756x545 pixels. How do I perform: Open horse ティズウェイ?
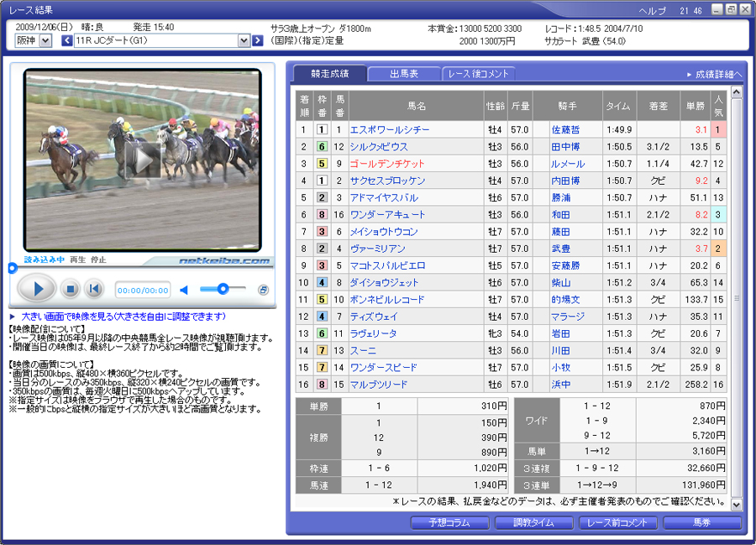pyautogui.click(x=374, y=317)
